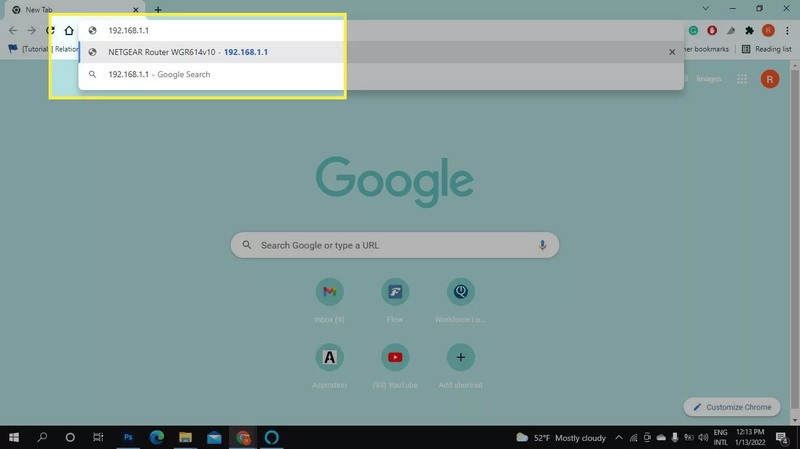Open the volume control
800x449 pixels.
point(703,438)
